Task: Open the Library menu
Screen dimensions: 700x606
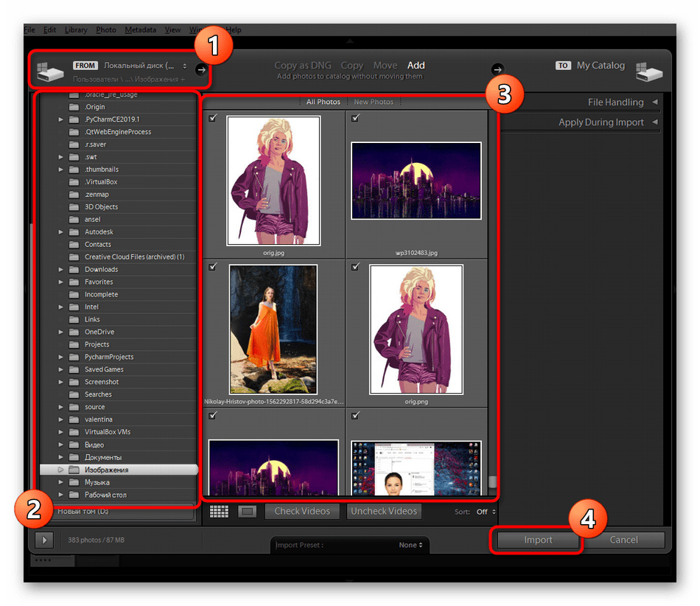Action: (x=75, y=29)
